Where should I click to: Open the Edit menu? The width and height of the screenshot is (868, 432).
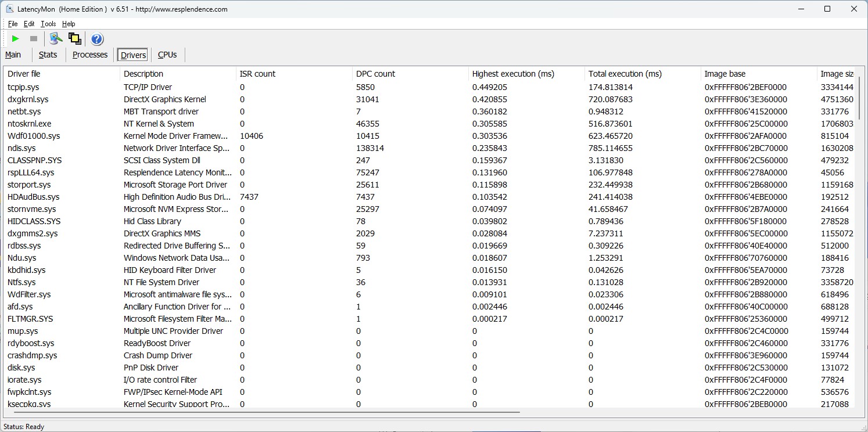pyautogui.click(x=29, y=24)
